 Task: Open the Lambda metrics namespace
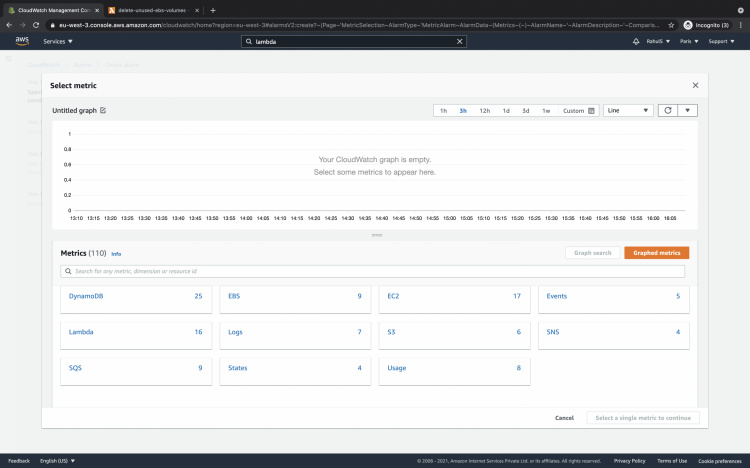pos(81,332)
